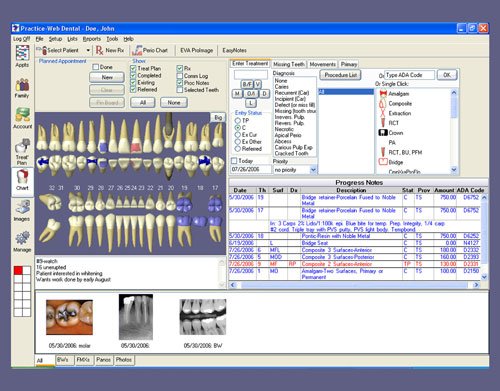Open the Tools menu
Screen dimensions: 500x391
click(112, 39)
